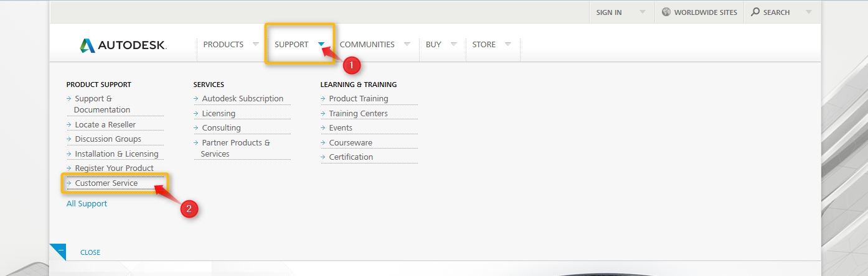868x276 pixels.
Task: Click the blue minus collapse icon
Action: (59, 252)
